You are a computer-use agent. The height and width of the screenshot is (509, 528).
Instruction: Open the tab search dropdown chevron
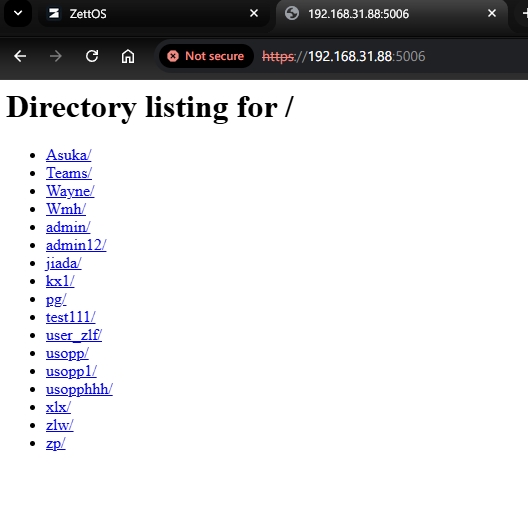pyautogui.click(x=18, y=13)
